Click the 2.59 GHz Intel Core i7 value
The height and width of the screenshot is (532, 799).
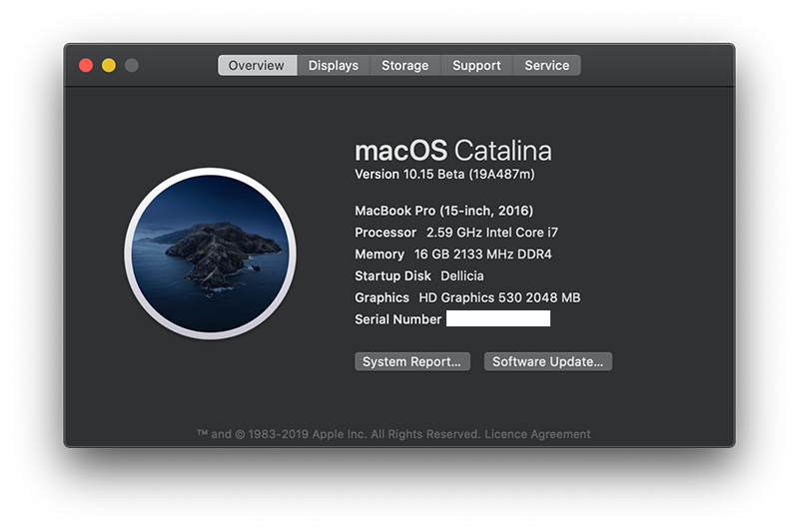[492, 233]
